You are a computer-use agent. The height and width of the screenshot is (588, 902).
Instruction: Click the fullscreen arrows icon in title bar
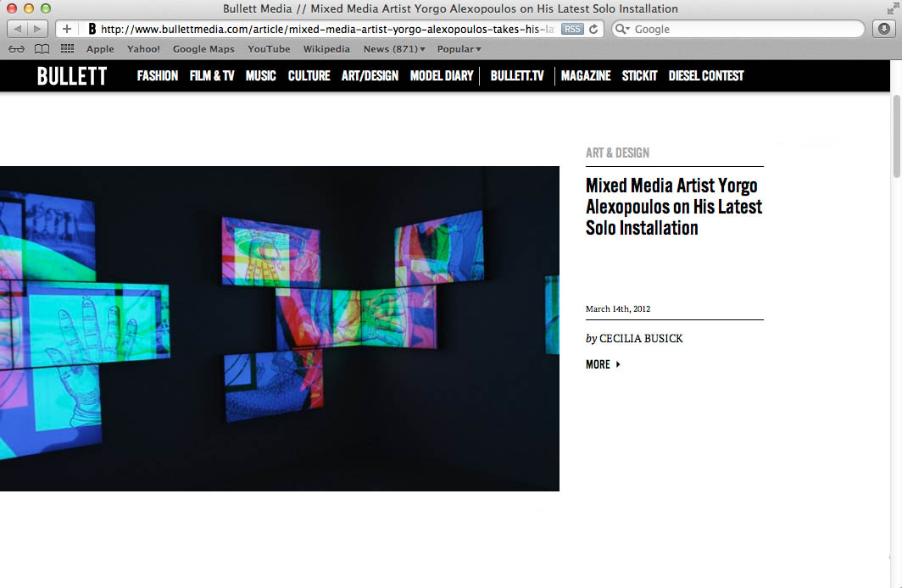892,8
